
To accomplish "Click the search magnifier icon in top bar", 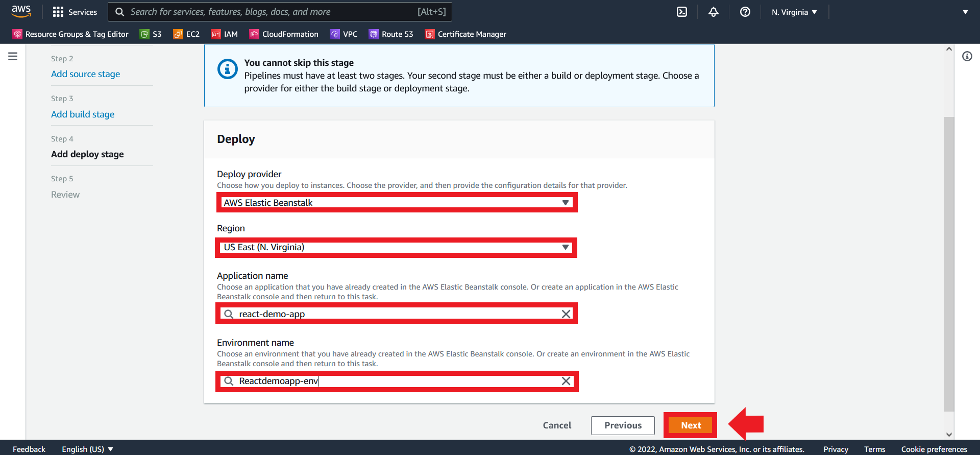I will [x=119, y=12].
